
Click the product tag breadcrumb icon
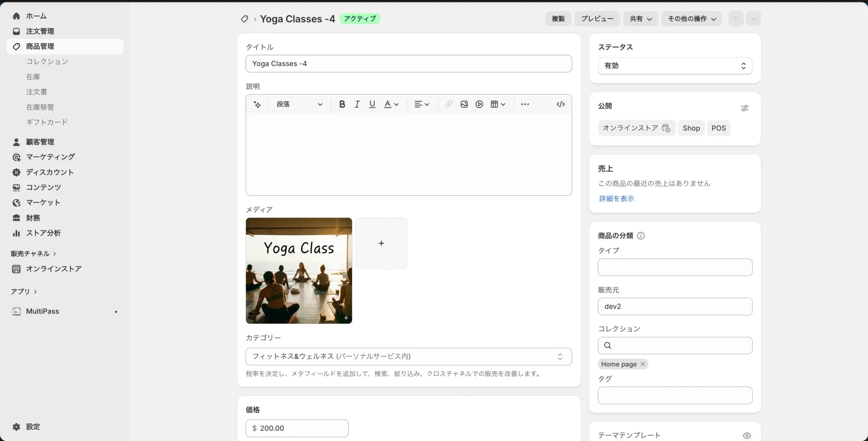coord(245,19)
